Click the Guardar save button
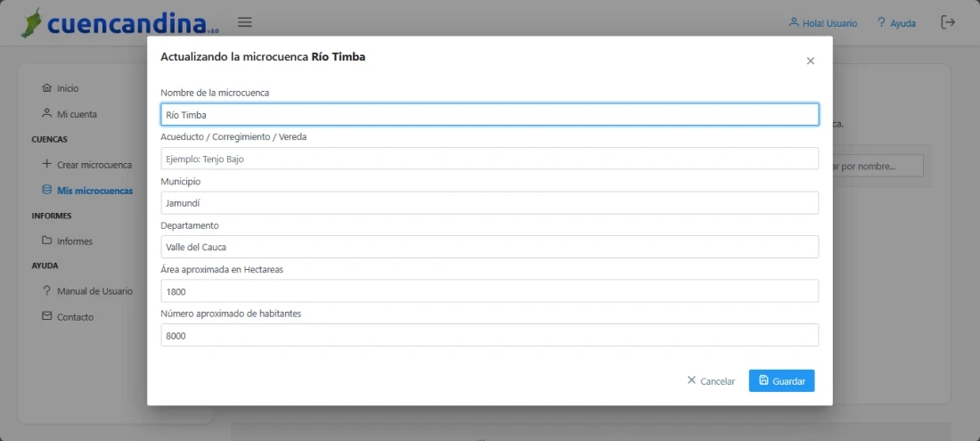This screenshot has width=980, height=441. click(781, 381)
